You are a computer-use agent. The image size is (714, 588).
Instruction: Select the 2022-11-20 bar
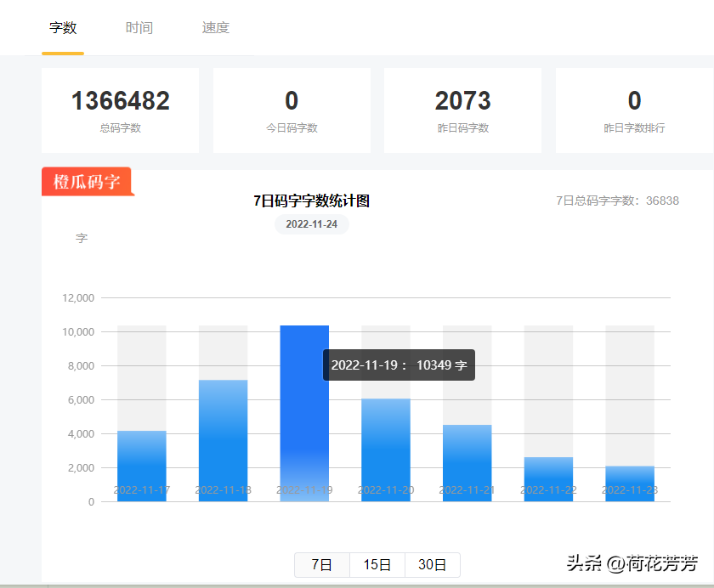tap(386, 449)
